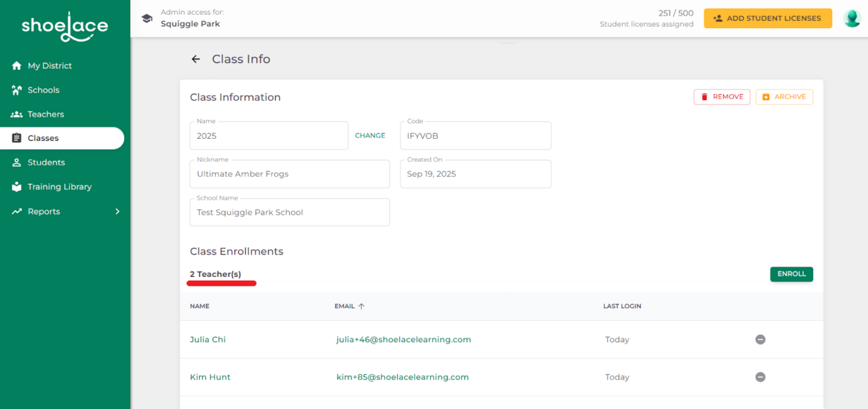Expand the Reports menu chevron
Viewport: 868px width, 409px height.
pyautogui.click(x=118, y=212)
